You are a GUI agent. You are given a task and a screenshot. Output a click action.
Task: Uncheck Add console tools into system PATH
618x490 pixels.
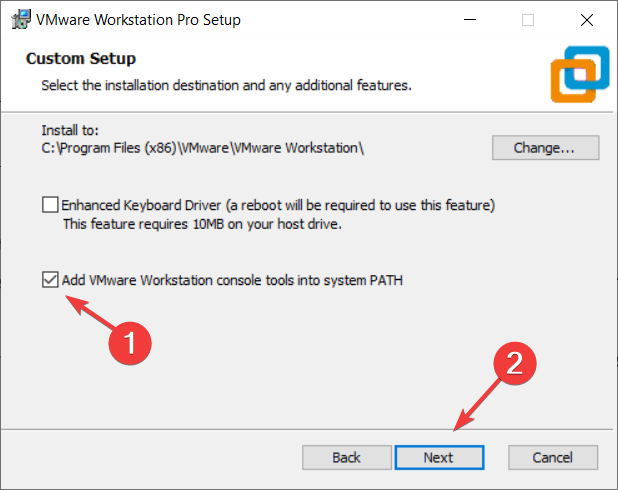pyautogui.click(x=50, y=280)
